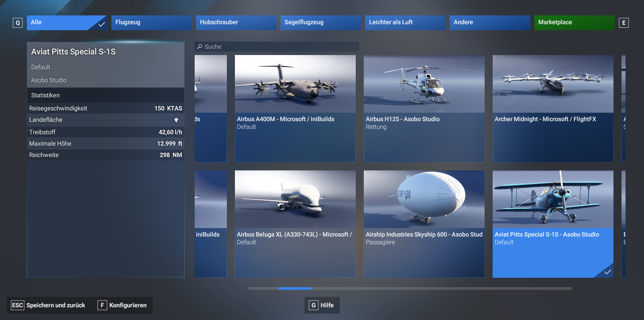Click the ESC key icon
The image size is (644, 320).
pos(17,305)
